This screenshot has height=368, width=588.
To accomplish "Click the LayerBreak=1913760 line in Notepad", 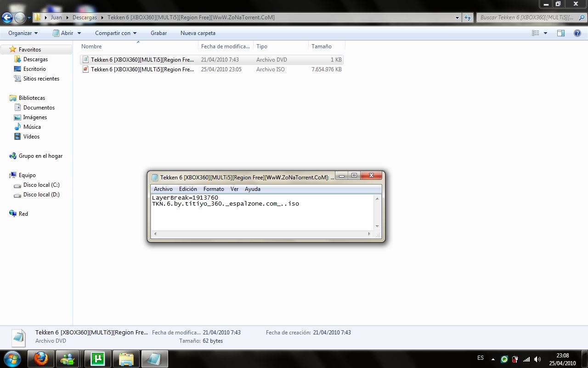I will click(185, 198).
